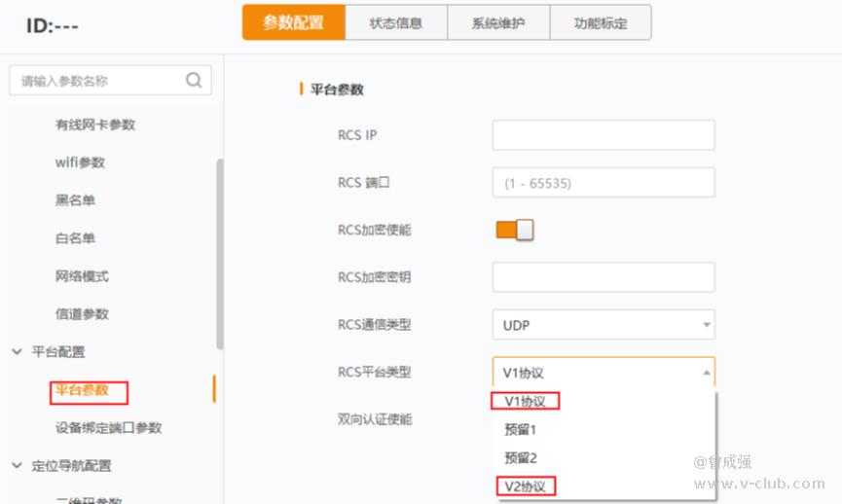
Task: Open 设备绑定端口参数 in the sidebar
Action: coord(108,428)
